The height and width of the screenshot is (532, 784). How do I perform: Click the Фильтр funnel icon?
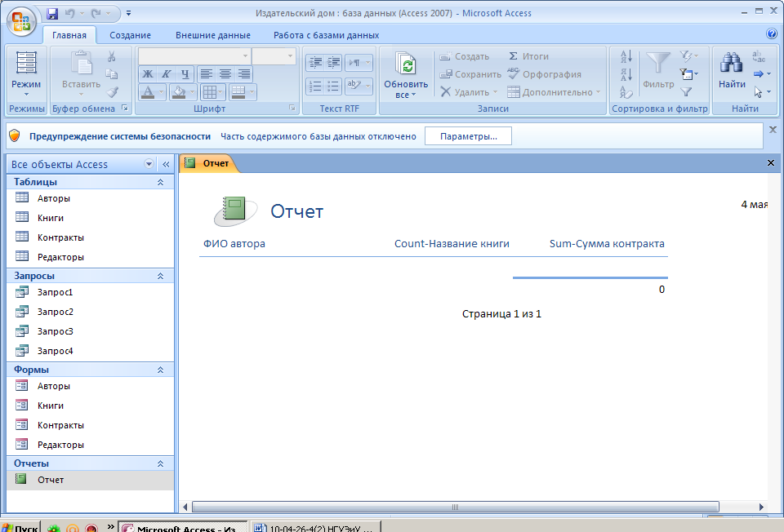point(658,64)
